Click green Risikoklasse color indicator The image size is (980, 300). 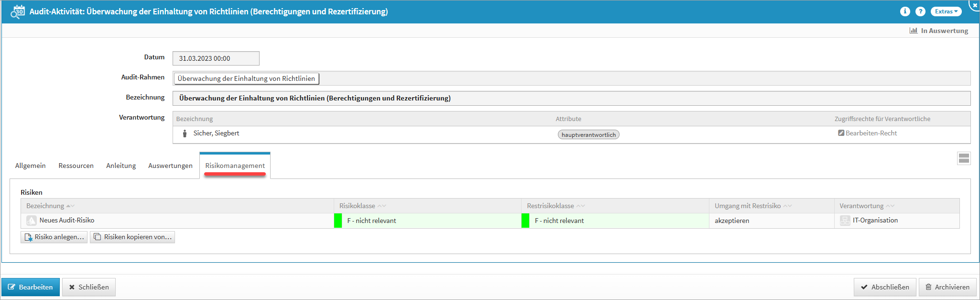[x=338, y=221]
